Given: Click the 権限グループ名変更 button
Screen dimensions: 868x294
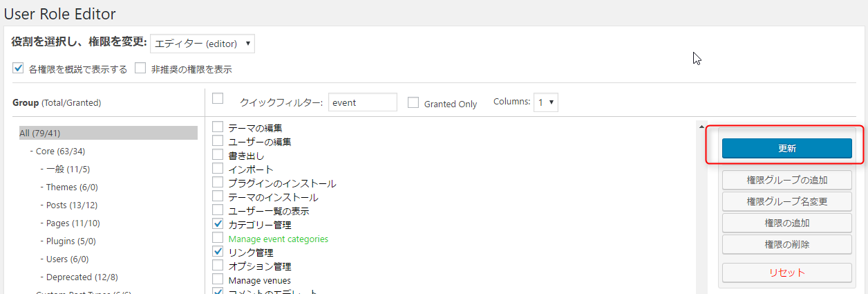Looking at the screenshot, I should coord(786,202).
